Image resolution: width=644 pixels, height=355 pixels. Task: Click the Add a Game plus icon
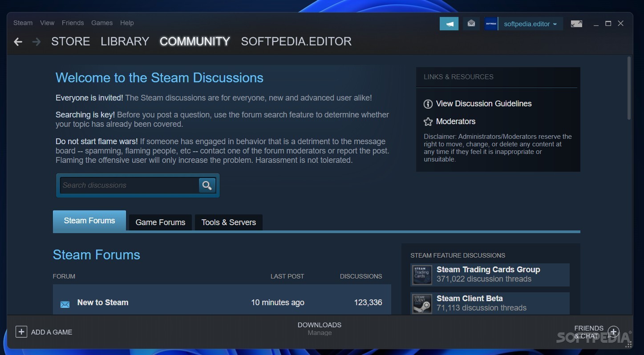21,331
